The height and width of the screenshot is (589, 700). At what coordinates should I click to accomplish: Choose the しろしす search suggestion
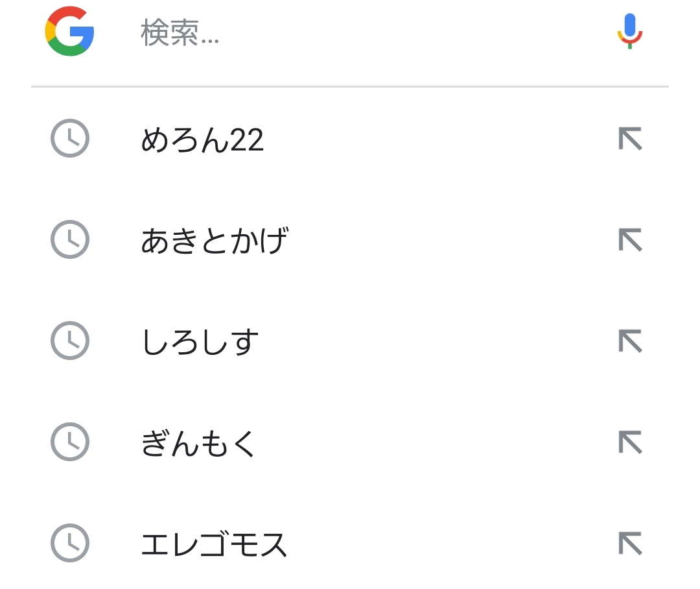pos(200,343)
